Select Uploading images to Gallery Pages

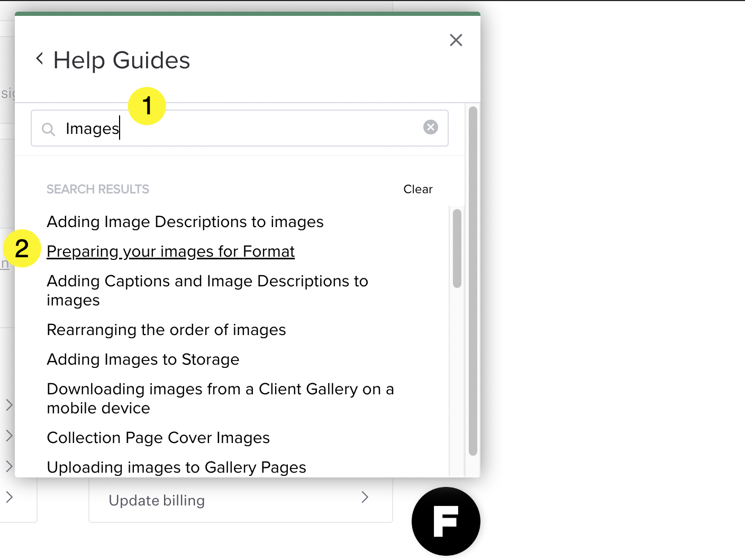click(176, 467)
